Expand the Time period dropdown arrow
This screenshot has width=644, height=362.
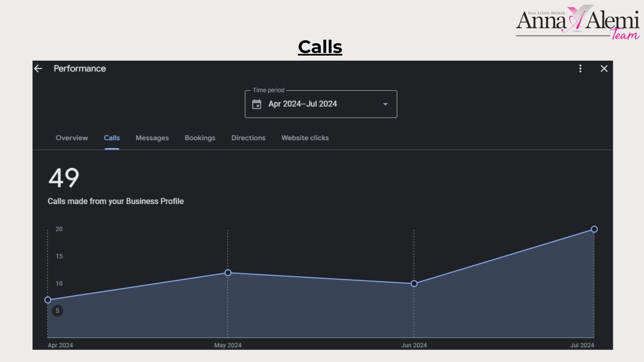tap(385, 104)
